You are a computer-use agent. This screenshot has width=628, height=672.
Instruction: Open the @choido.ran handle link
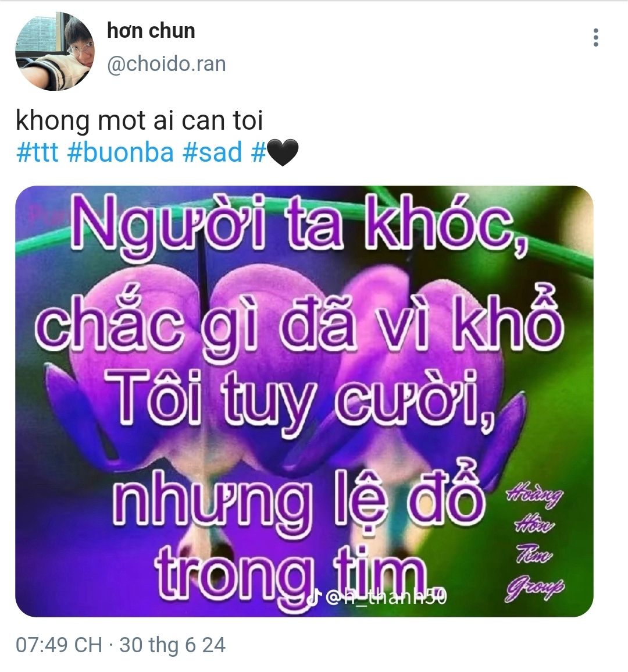point(166,64)
